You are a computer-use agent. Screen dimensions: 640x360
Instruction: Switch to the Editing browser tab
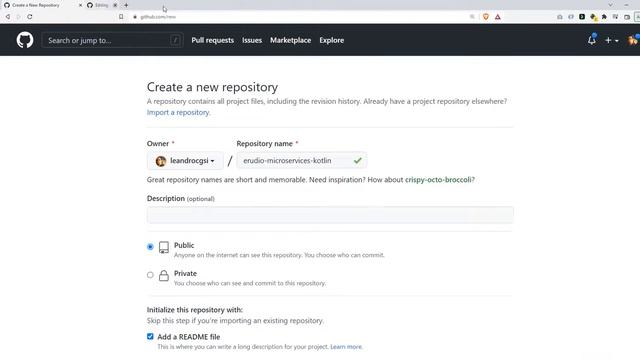(x=101, y=5)
